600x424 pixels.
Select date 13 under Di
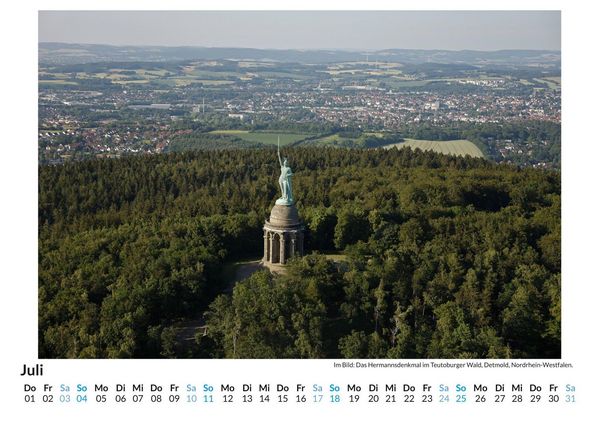coord(247,399)
